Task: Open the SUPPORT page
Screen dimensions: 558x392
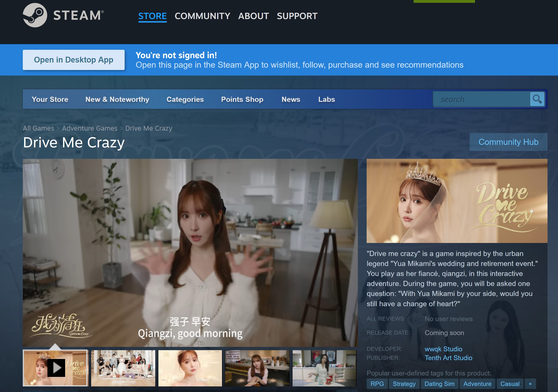Action: [297, 16]
